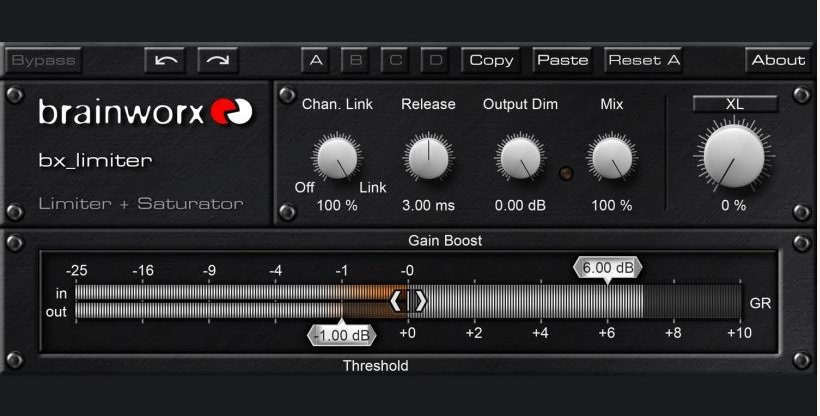Copy the current settings
820x416 pixels.
(x=491, y=60)
